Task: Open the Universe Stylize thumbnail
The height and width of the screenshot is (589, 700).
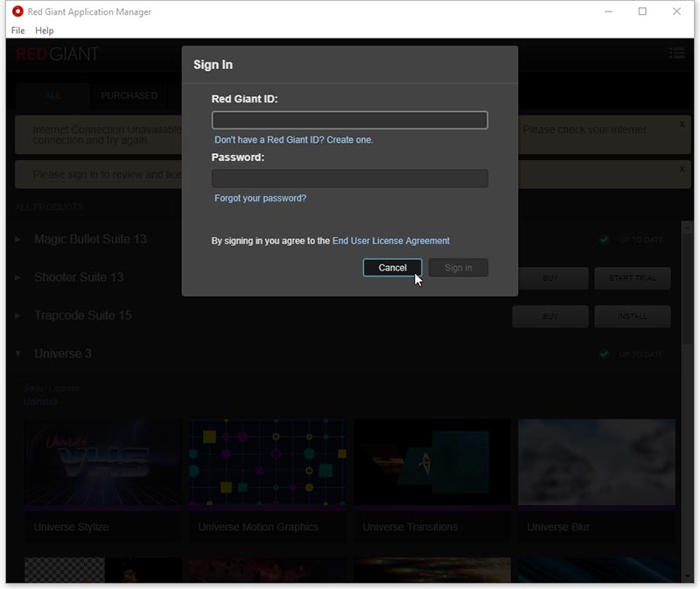Action: (x=103, y=463)
